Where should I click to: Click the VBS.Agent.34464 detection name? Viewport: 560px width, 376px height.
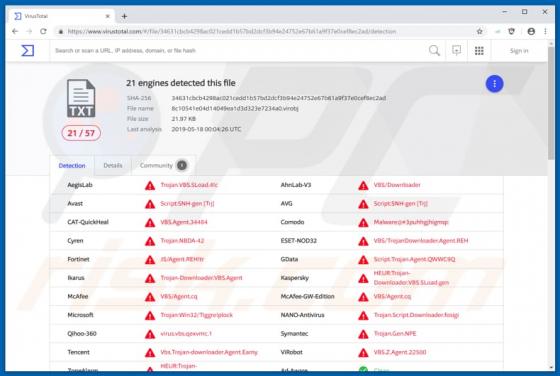tap(184, 222)
